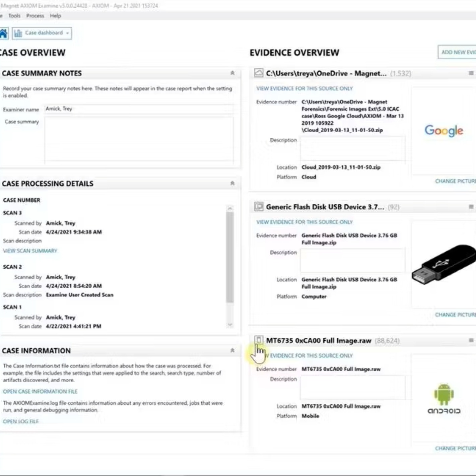
Task: Click the Google logo thumbnail
Action: tap(444, 131)
